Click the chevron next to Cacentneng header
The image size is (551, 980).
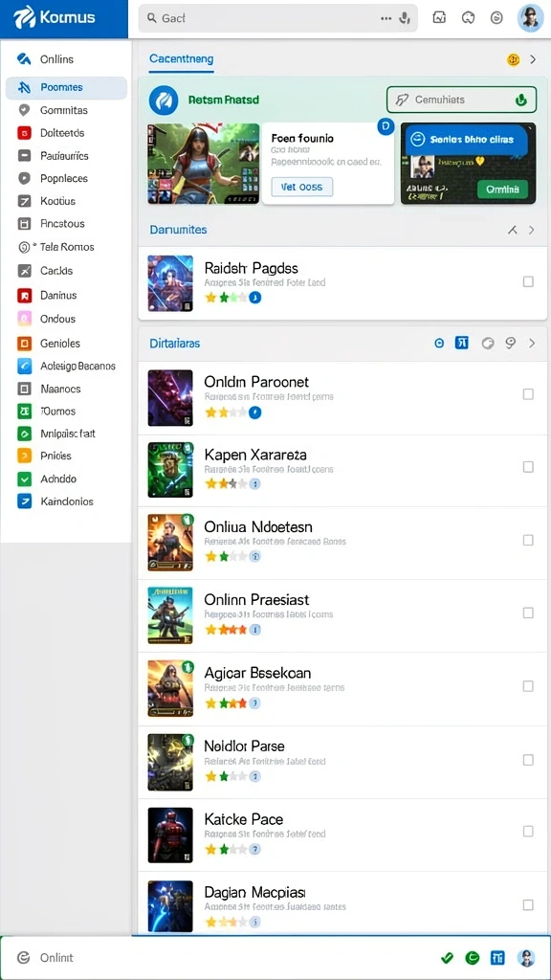tap(533, 60)
